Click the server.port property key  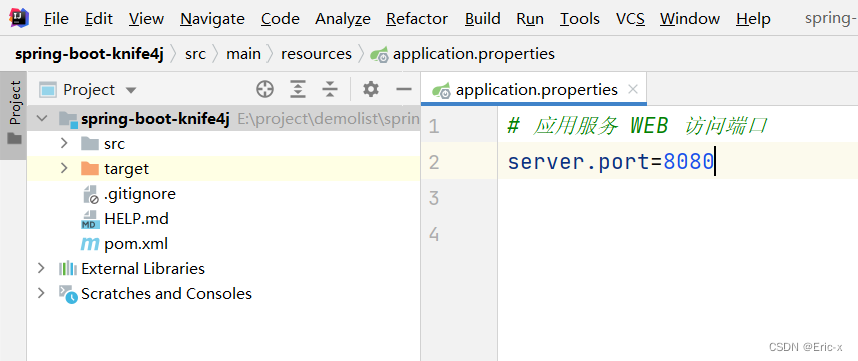pos(577,162)
